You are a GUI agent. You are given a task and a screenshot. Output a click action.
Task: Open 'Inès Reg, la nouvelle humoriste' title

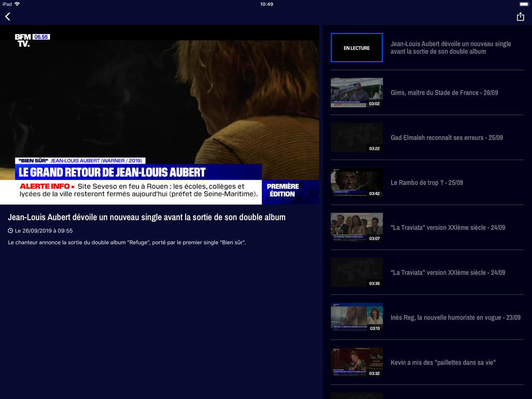pos(455,317)
